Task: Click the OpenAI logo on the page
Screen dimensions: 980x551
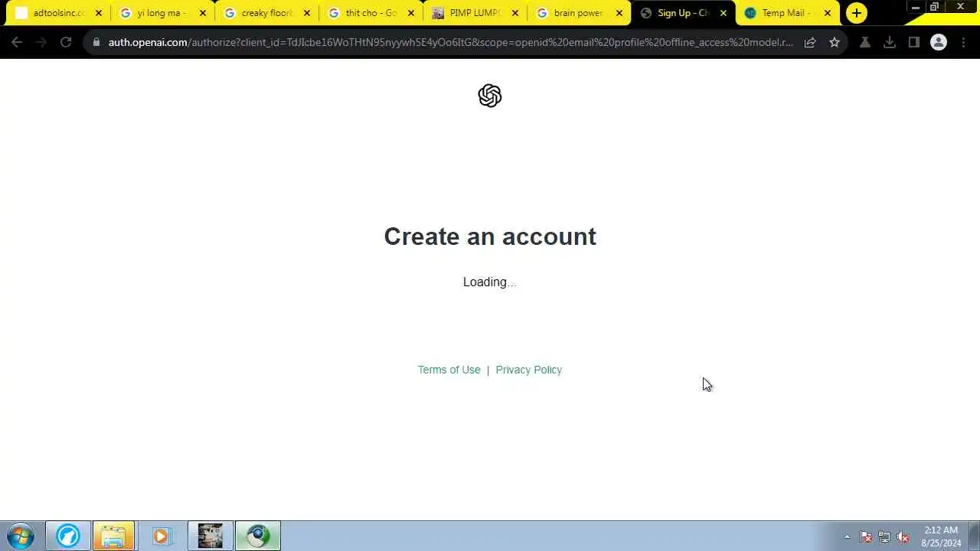Action: 490,96
